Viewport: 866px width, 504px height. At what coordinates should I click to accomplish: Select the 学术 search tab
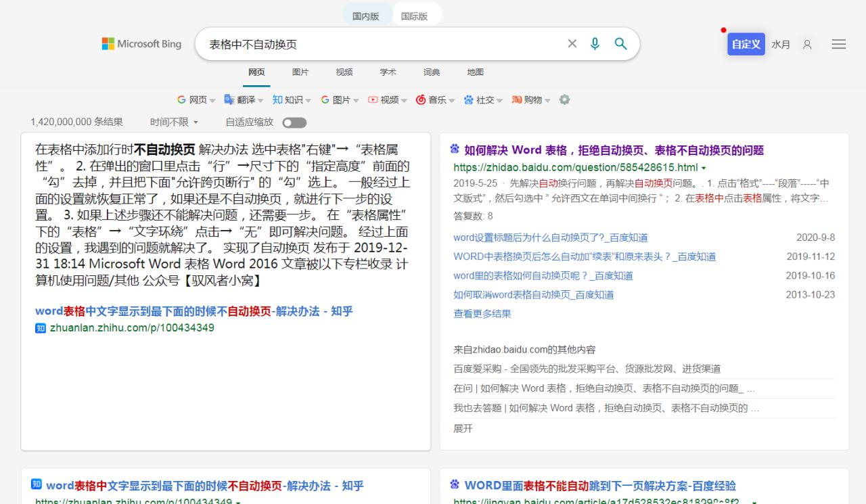point(388,72)
